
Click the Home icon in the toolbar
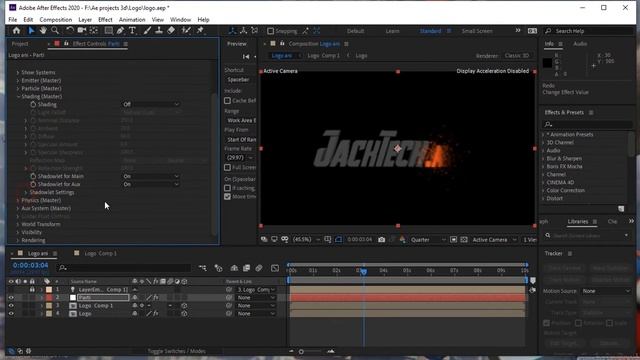16,31
